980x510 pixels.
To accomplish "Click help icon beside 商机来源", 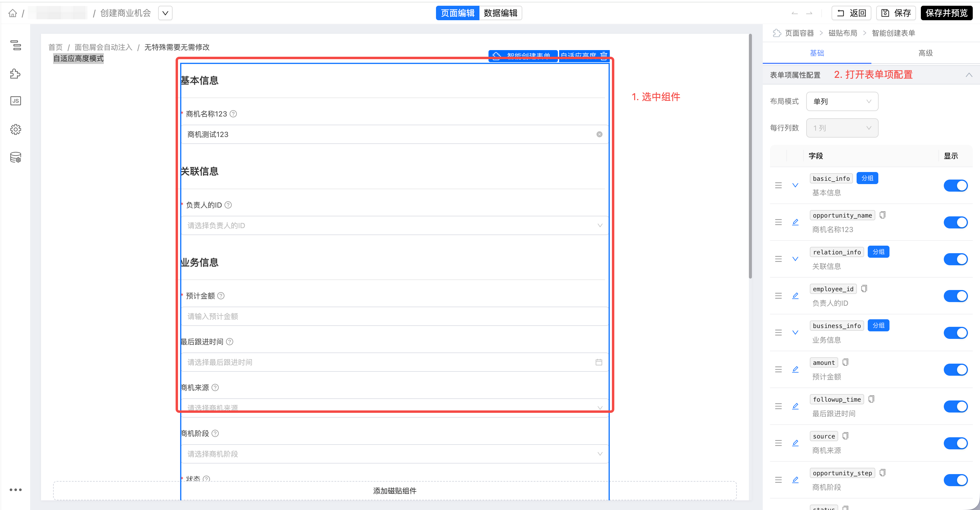I will point(215,387).
